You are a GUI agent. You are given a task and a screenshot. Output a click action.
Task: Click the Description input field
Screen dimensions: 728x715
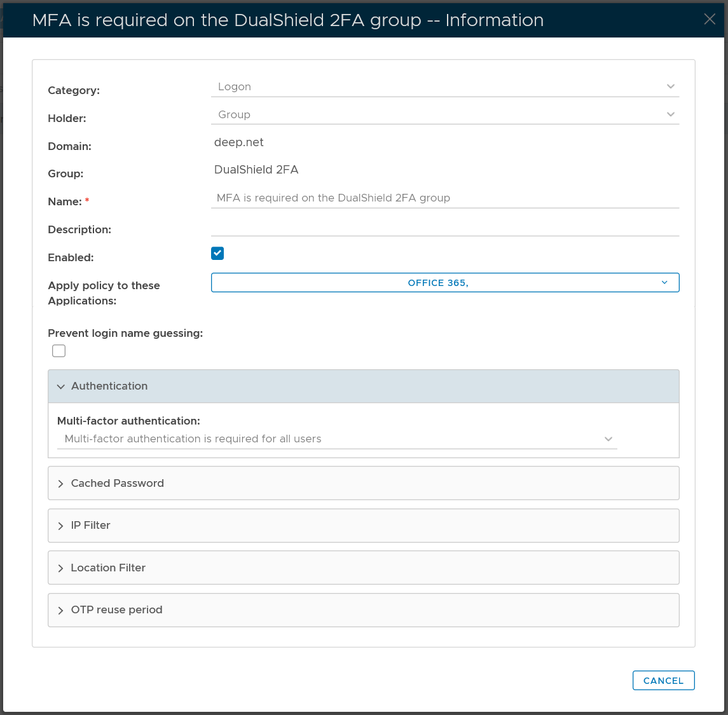point(444,226)
